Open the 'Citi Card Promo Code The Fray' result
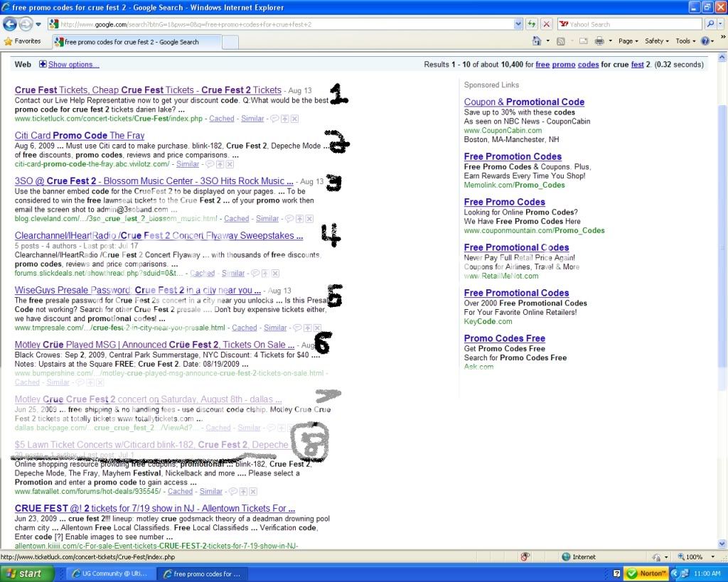This screenshot has height=582, width=728. (x=80, y=136)
